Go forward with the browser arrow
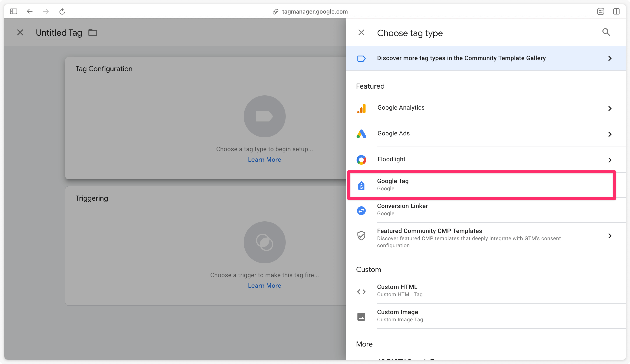The width and height of the screenshot is (630, 364). (x=46, y=11)
